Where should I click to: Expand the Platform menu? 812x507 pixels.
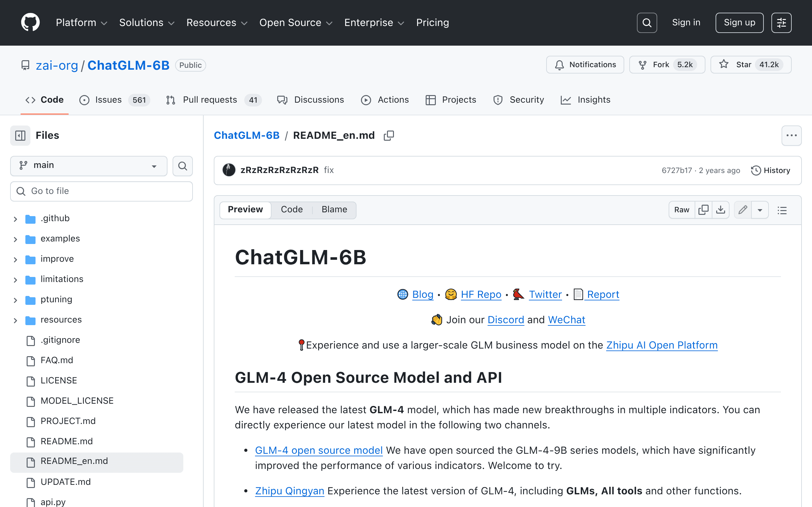[x=82, y=22]
